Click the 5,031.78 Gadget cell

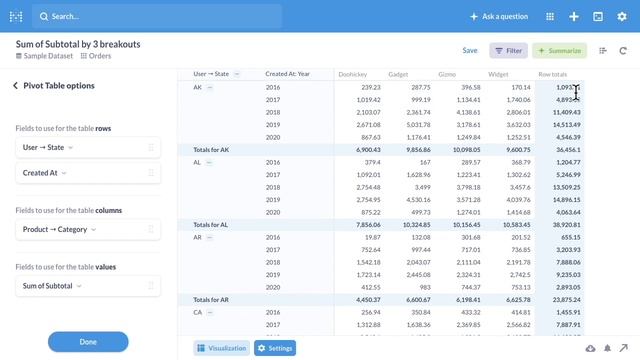click(x=418, y=125)
